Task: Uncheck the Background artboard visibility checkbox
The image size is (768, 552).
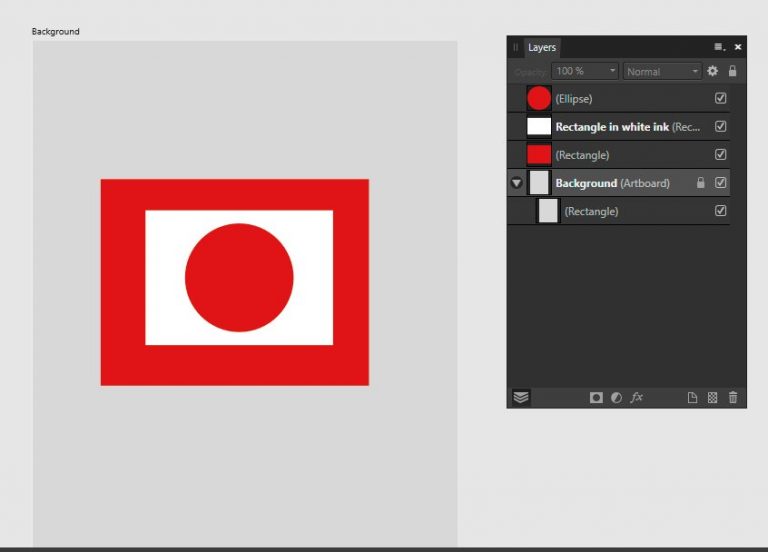Action: click(x=720, y=183)
